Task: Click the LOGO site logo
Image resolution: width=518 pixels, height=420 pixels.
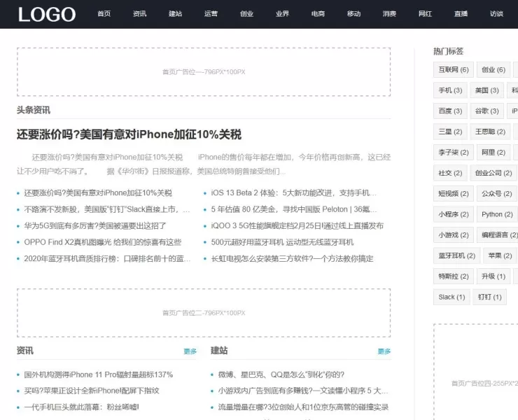Action: coord(47,14)
